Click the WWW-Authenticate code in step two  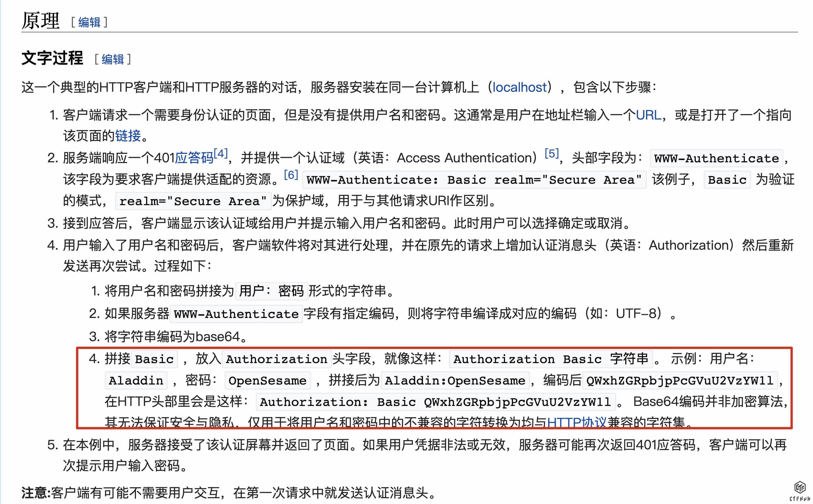point(716,158)
